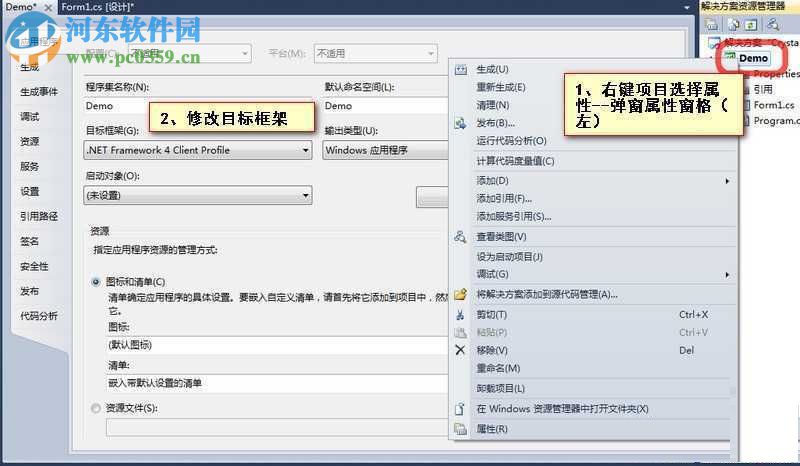Choose 粘贴(P) menu item
800x466 pixels.
491,333
